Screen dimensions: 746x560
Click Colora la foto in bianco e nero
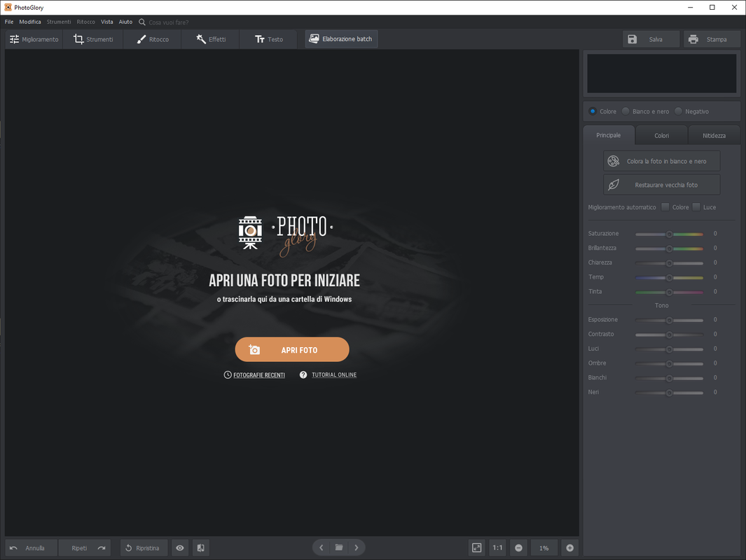tap(662, 161)
